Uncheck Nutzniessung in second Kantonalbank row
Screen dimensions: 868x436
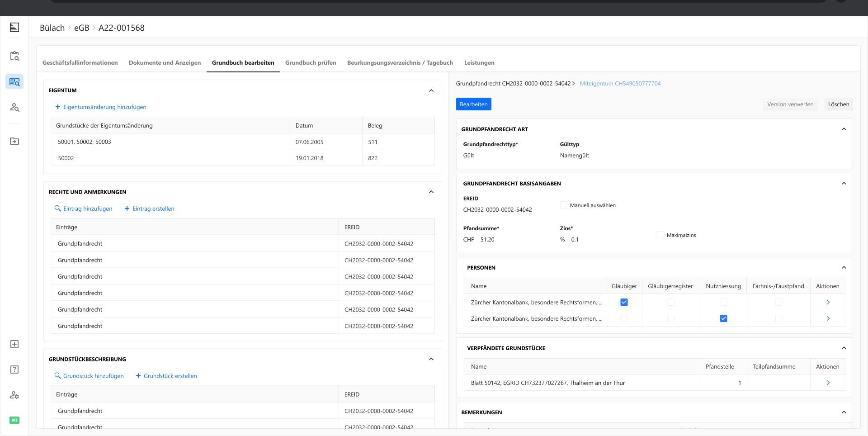click(723, 318)
